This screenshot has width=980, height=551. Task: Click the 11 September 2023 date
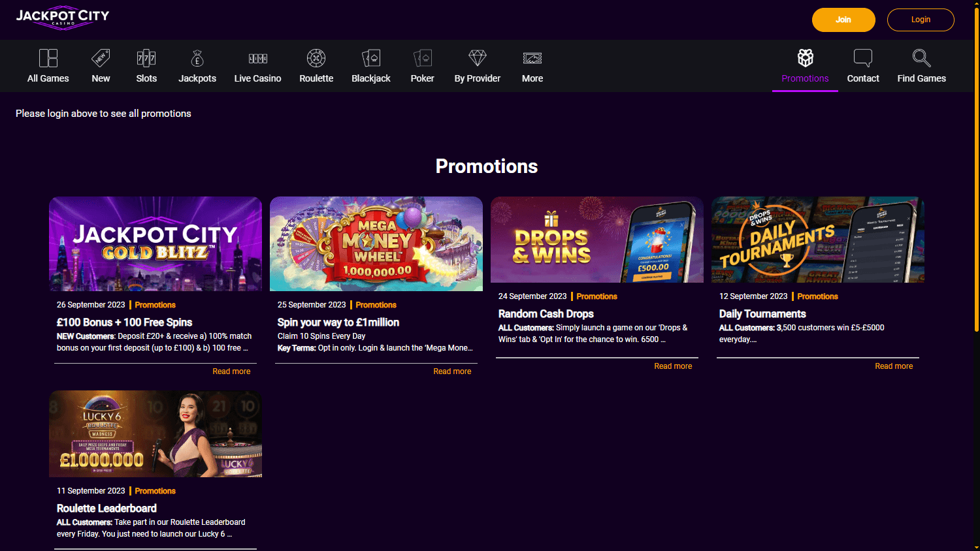(x=91, y=491)
